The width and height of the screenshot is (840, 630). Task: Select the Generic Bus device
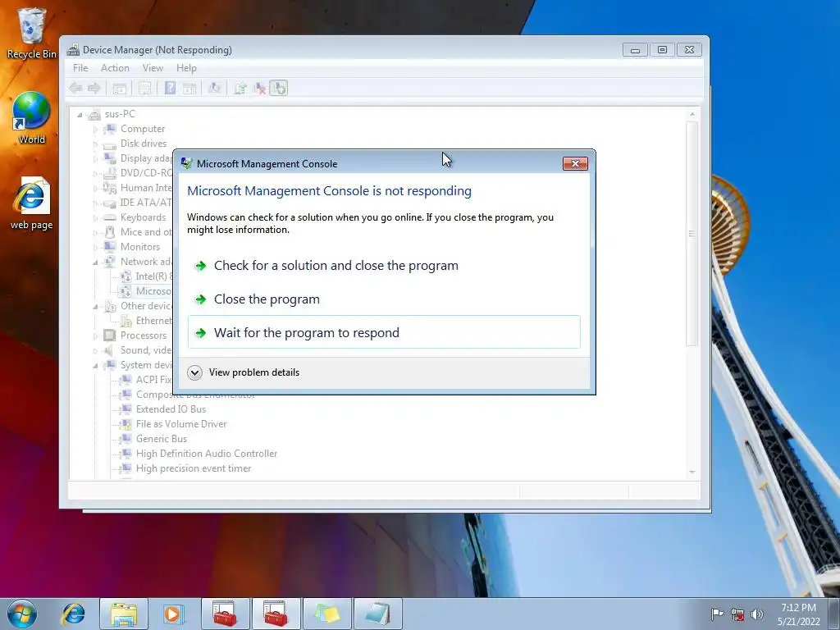click(162, 439)
